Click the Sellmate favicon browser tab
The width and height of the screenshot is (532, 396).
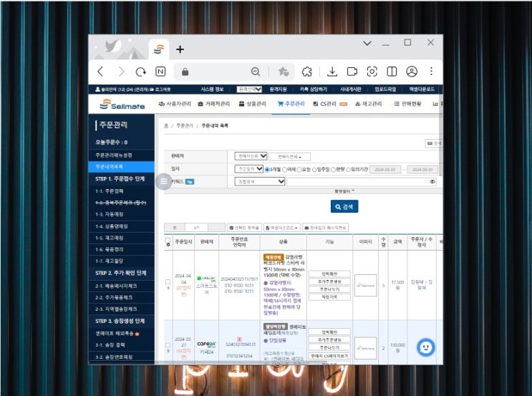click(x=159, y=49)
